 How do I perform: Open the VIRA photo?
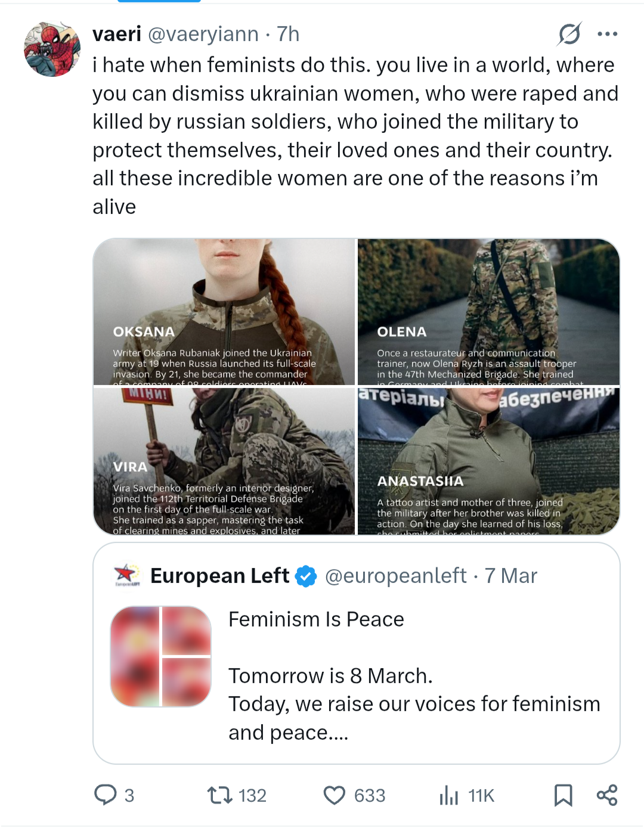click(224, 461)
